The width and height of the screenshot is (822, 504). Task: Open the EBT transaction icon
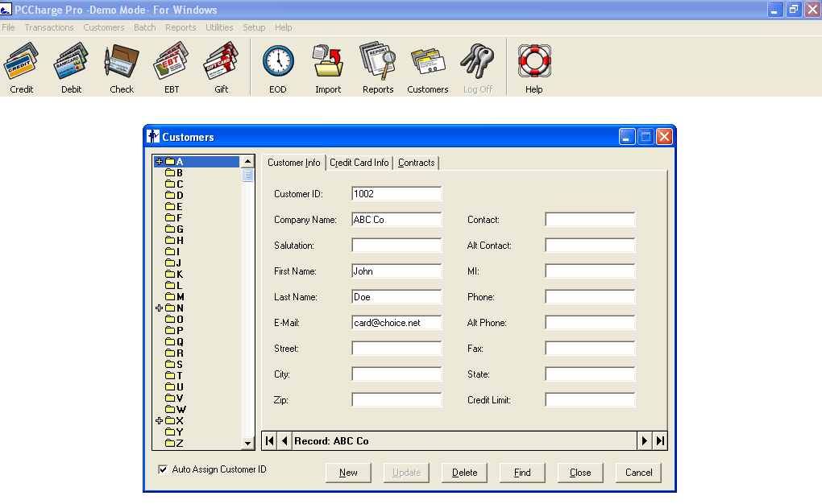point(172,68)
